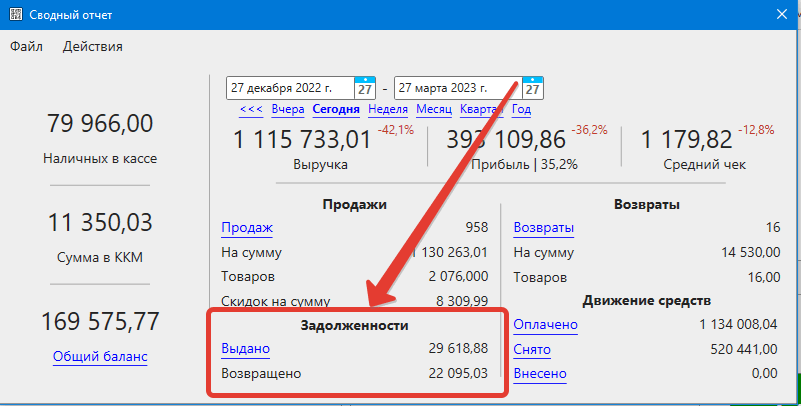The width and height of the screenshot is (801, 406).
Task: Select the Сегодня period link
Action: click(336, 110)
